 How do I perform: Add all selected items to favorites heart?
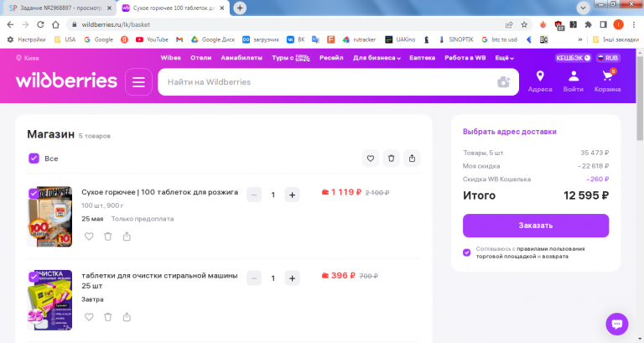pyautogui.click(x=371, y=159)
